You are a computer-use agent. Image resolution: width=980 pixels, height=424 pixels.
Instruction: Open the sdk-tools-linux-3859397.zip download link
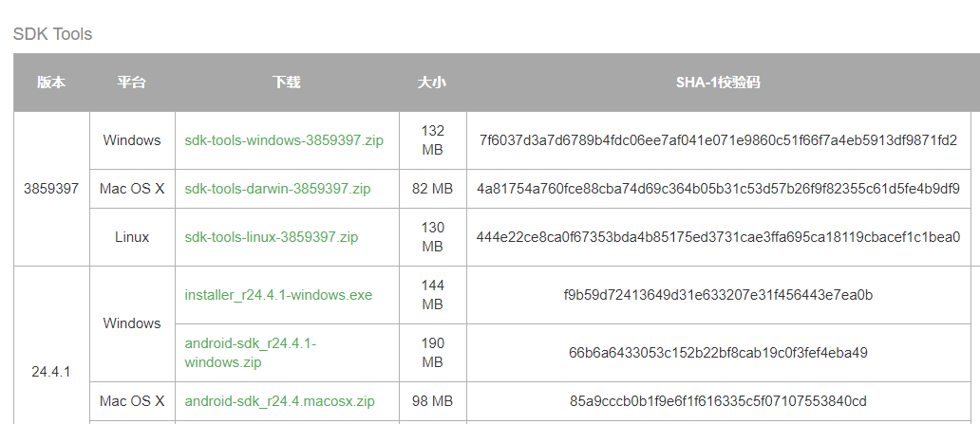coord(271,237)
